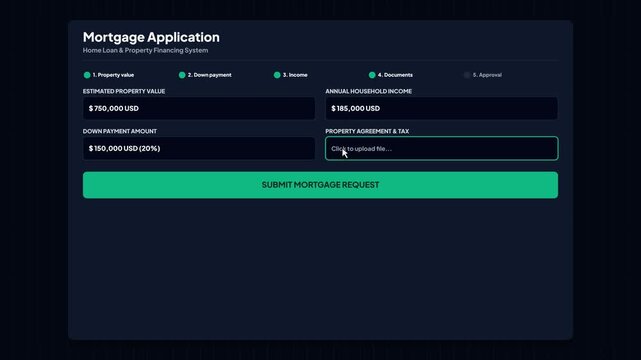
Task: Click the Home Loan & Property Financing System subtitle
Action: [146, 50]
